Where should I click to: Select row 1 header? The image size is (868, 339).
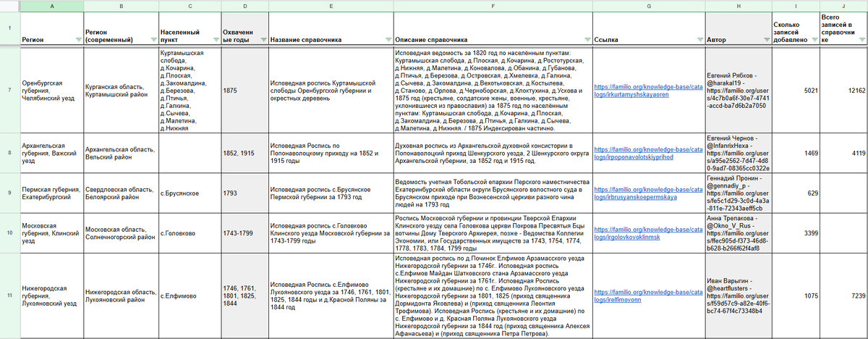pos(9,28)
